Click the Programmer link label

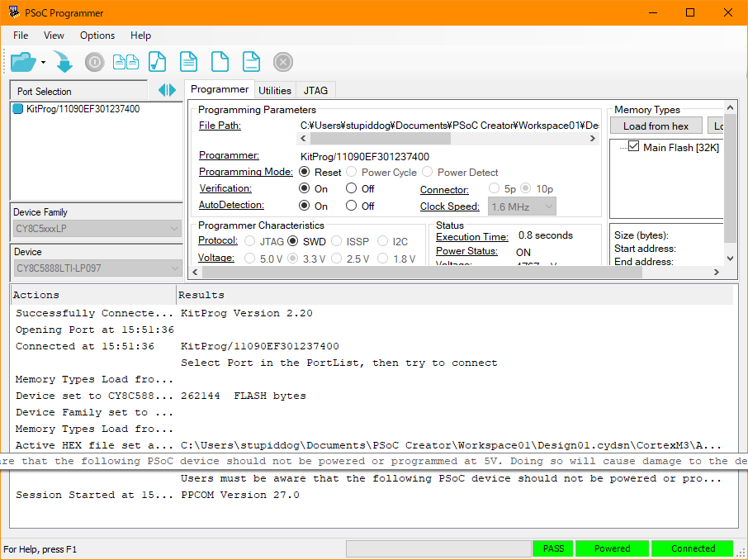(x=229, y=155)
